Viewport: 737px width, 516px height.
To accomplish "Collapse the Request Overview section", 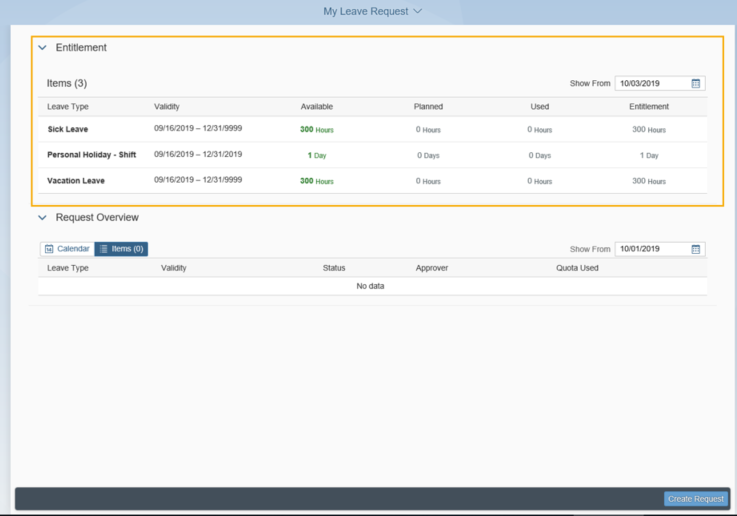I will coord(42,218).
